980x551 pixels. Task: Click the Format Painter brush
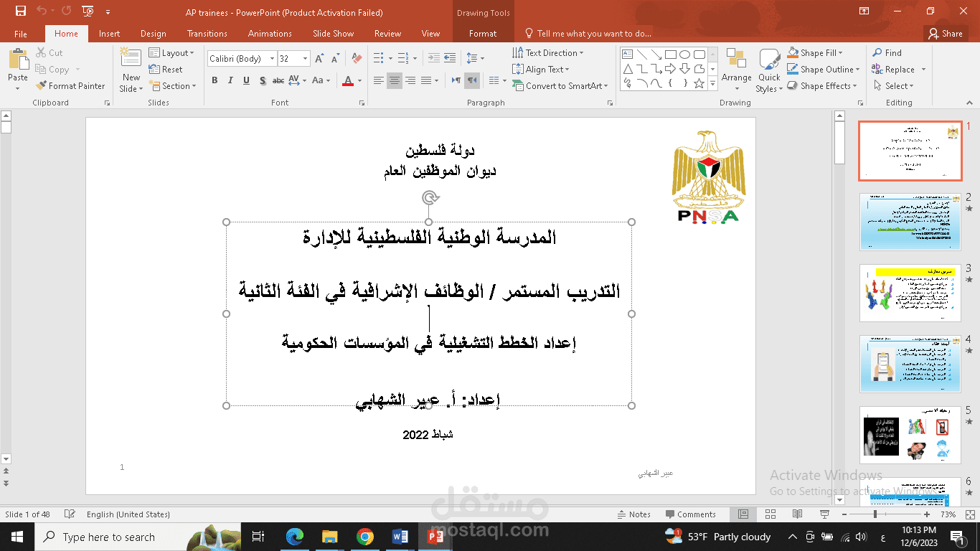tap(42, 86)
